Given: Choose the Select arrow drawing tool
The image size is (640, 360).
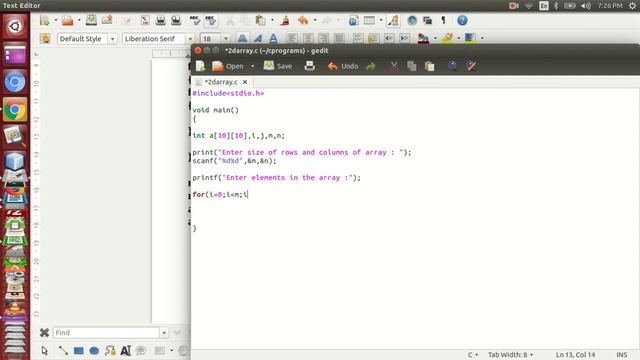Looking at the screenshot, I should click(44, 351).
